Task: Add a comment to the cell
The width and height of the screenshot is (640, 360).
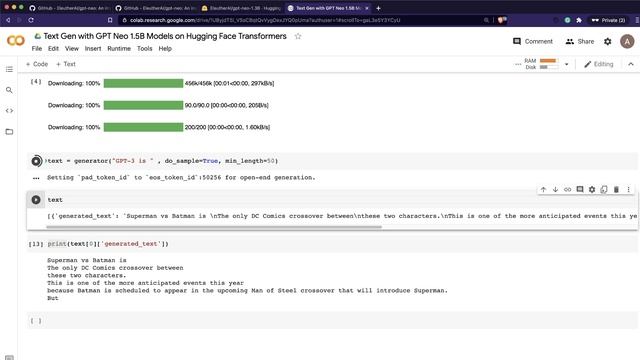Action: 580,189
